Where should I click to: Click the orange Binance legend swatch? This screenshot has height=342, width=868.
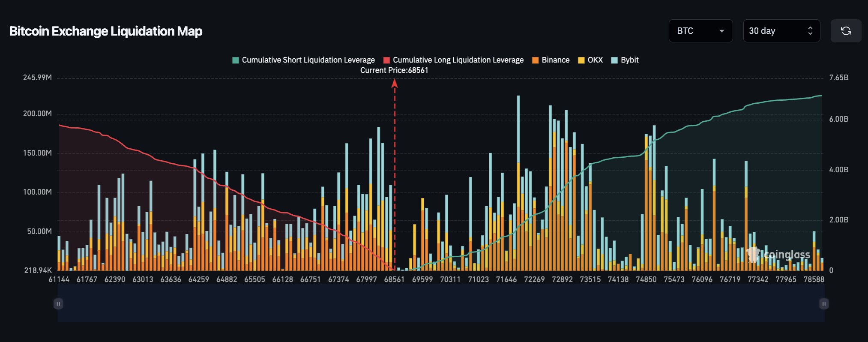tap(535, 60)
